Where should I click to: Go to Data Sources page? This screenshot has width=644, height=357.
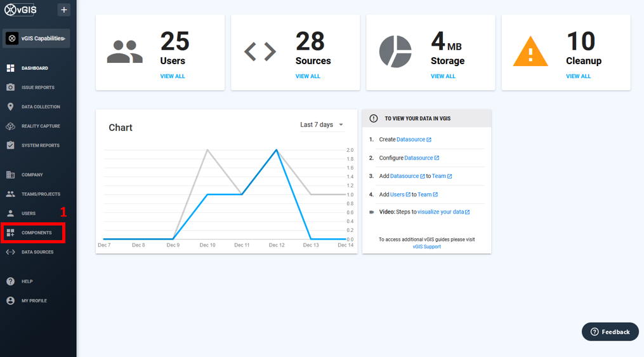[37, 252]
